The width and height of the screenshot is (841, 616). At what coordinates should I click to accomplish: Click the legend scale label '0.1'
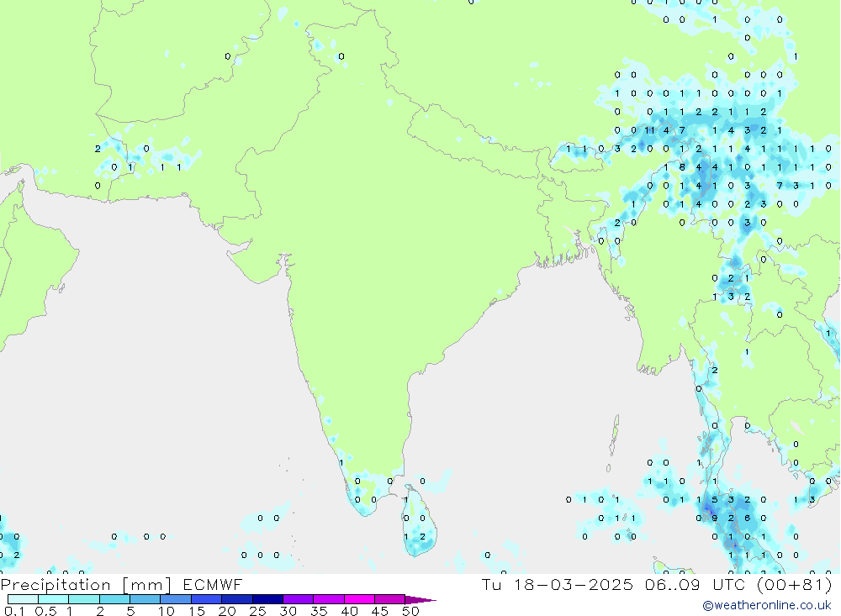click(14, 611)
